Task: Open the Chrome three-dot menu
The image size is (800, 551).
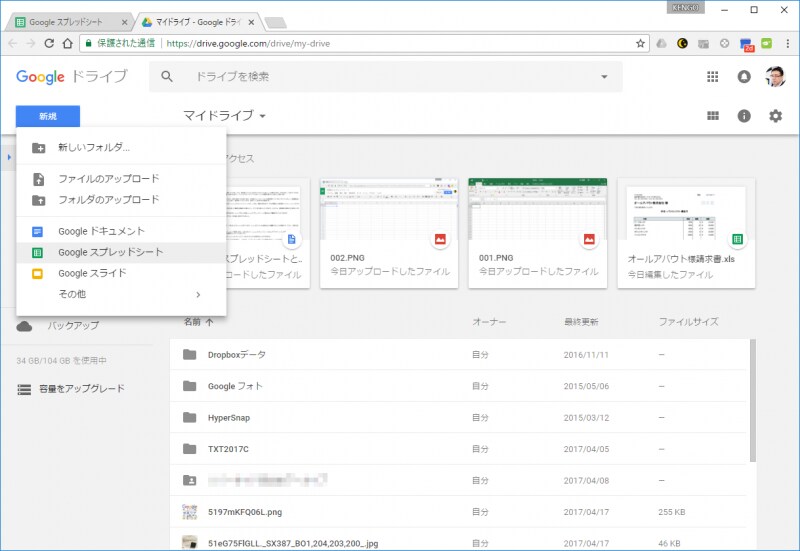Action: coord(788,43)
